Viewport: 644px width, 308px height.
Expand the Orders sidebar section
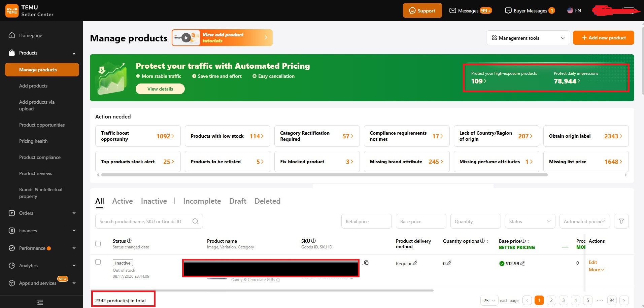click(42, 213)
